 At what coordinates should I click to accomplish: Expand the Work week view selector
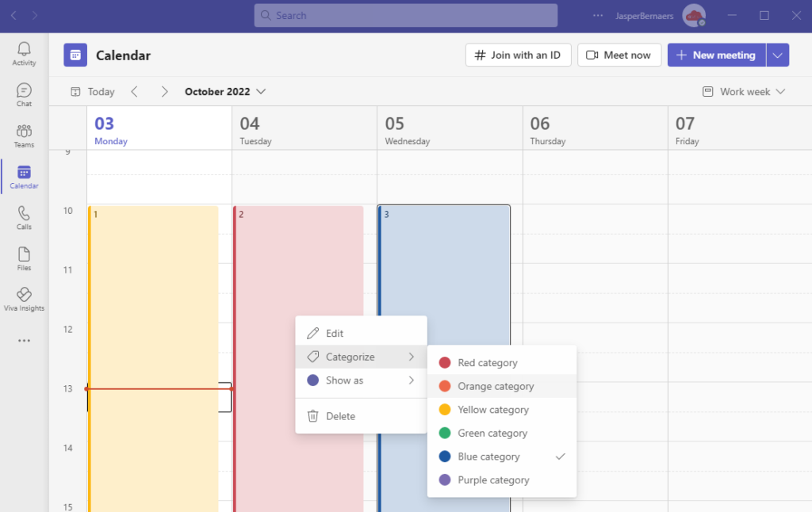pos(743,91)
